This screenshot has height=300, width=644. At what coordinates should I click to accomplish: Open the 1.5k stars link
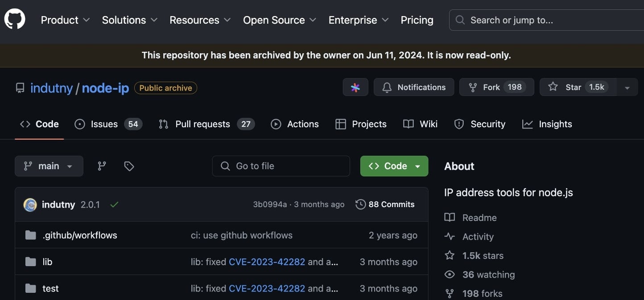coord(474,256)
